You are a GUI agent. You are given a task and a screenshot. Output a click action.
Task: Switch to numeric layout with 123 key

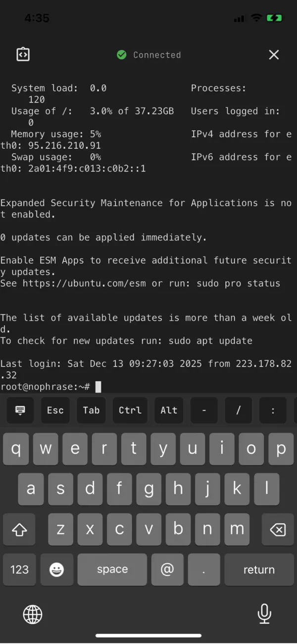(x=19, y=569)
